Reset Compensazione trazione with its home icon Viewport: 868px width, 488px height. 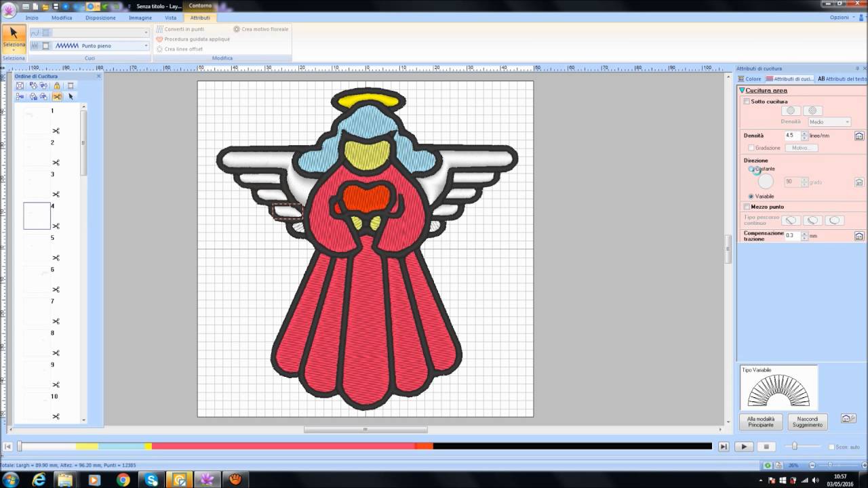point(859,236)
